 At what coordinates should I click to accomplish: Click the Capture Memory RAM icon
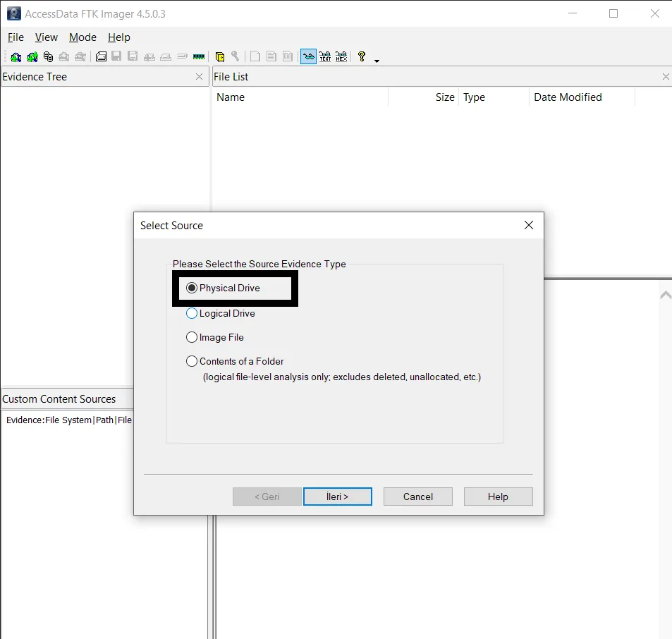199,56
